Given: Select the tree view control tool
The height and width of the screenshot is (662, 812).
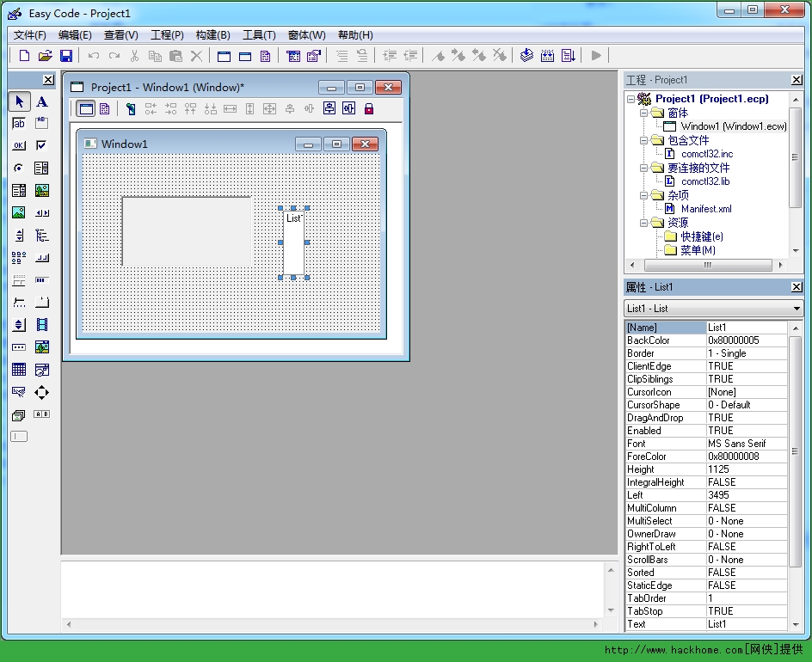Looking at the screenshot, I should click(41, 236).
